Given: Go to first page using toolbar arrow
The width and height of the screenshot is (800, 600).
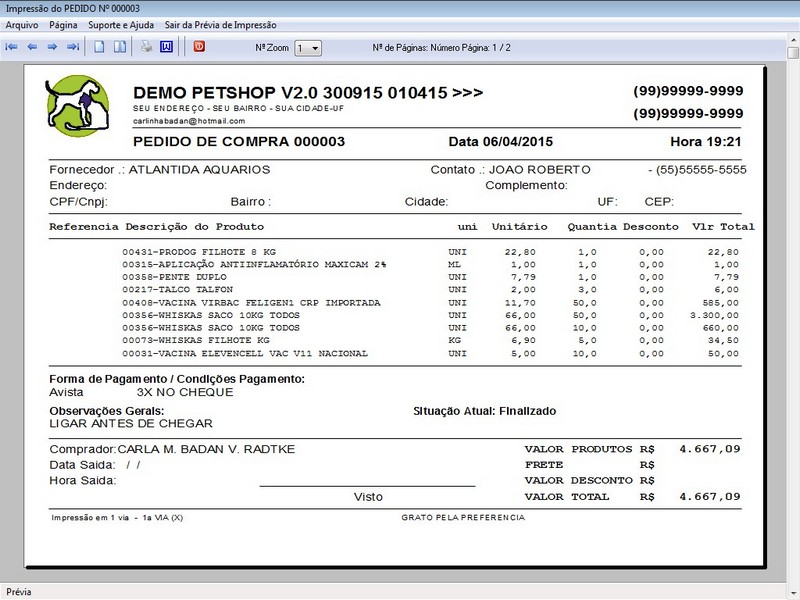Looking at the screenshot, I should point(12,47).
